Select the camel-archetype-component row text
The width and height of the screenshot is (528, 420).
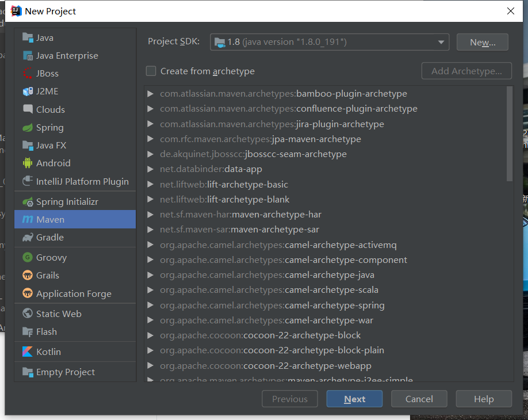tap(284, 260)
